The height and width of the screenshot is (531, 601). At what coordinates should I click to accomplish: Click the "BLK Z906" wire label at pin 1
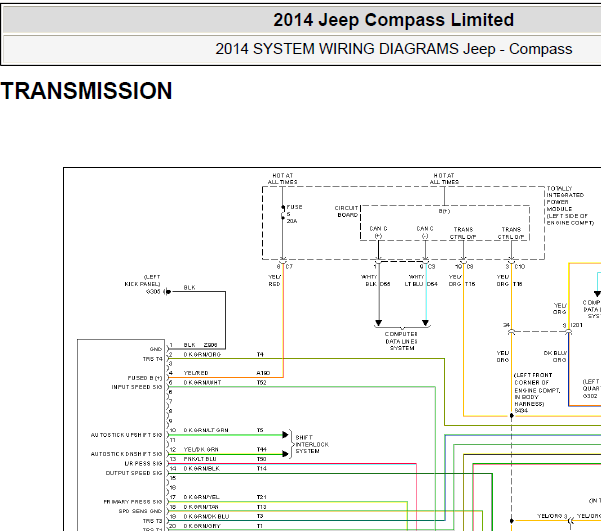coord(200,345)
